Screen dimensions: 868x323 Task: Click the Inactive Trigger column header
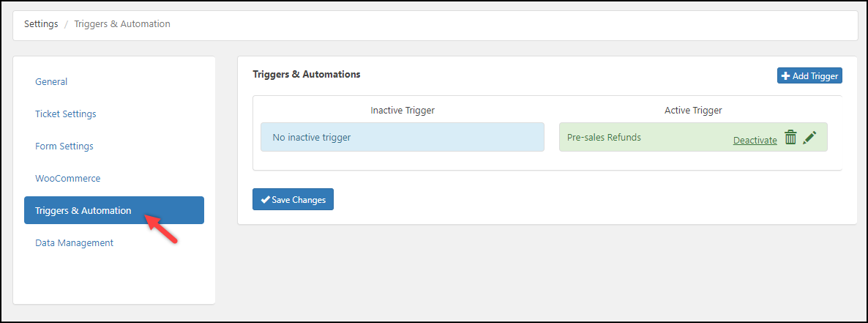[x=403, y=111]
